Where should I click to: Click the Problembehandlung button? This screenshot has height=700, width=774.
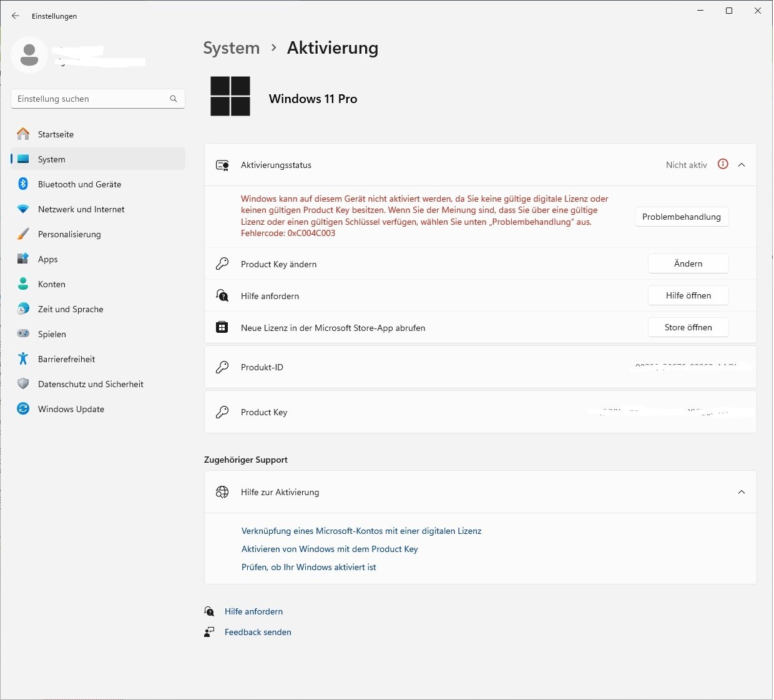tap(681, 217)
